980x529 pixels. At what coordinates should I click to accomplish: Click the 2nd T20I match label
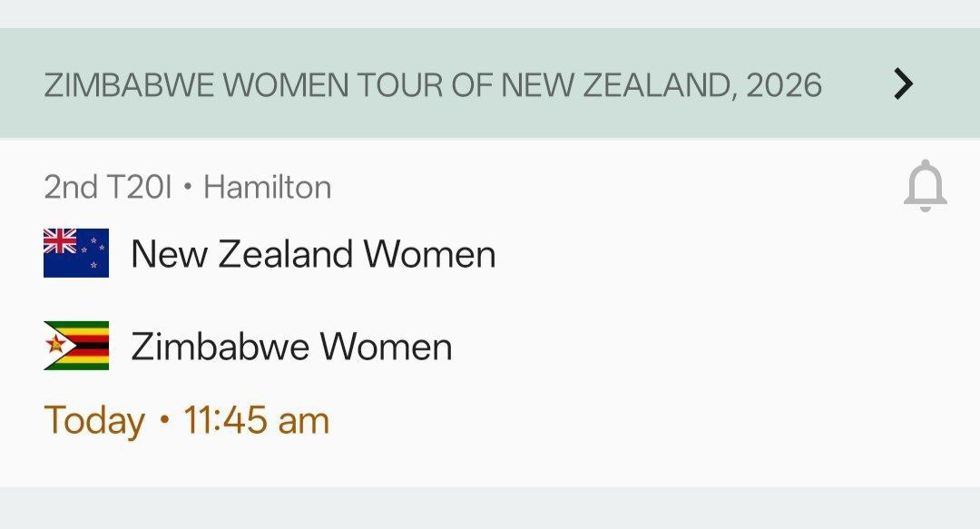click(x=107, y=188)
